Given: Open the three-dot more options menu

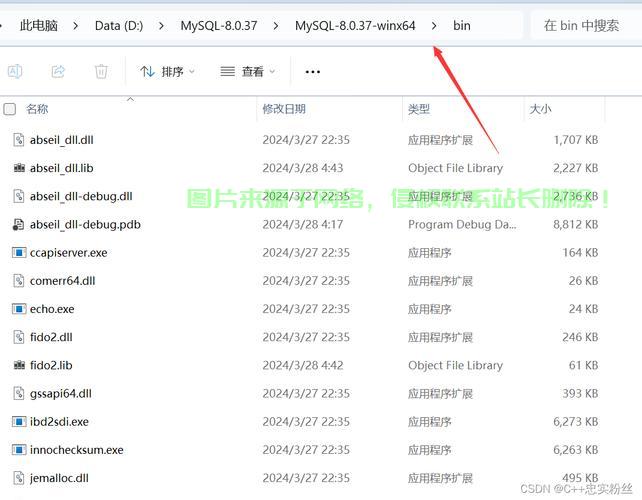Looking at the screenshot, I should point(312,72).
